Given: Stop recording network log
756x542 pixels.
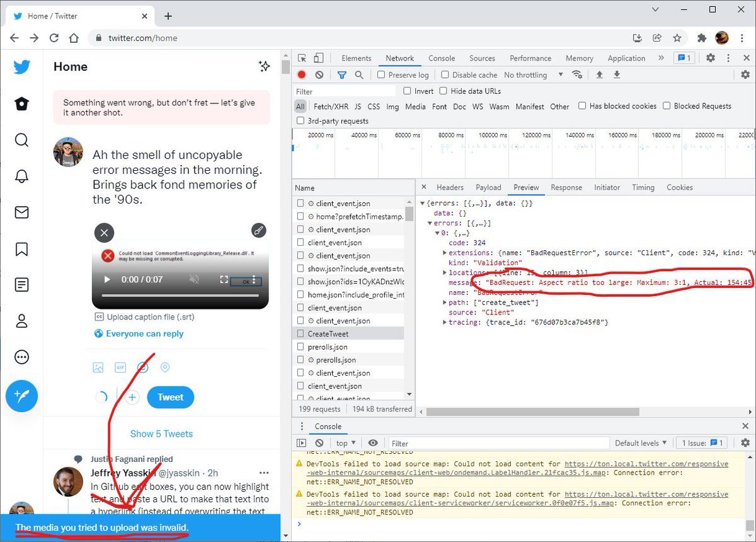Looking at the screenshot, I should pos(302,74).
